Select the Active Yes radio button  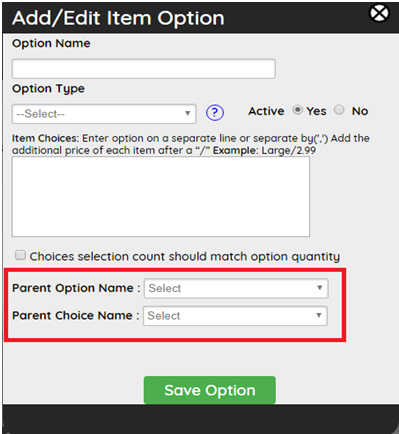click(297, 110)
